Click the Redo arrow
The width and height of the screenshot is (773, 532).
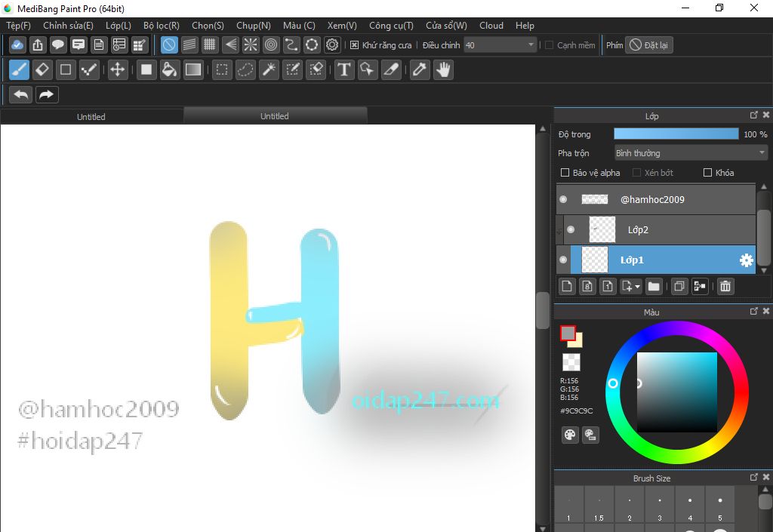coord(47,94)
